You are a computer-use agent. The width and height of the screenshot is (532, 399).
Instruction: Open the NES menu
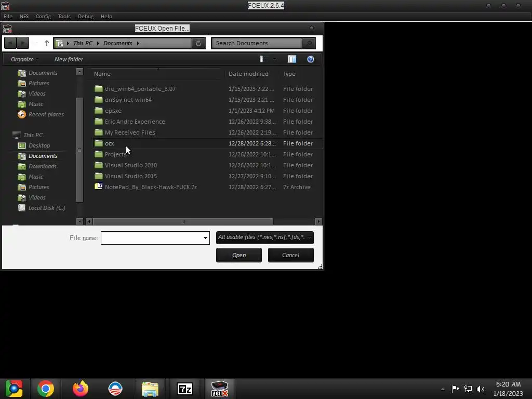[x=24, y=16]
